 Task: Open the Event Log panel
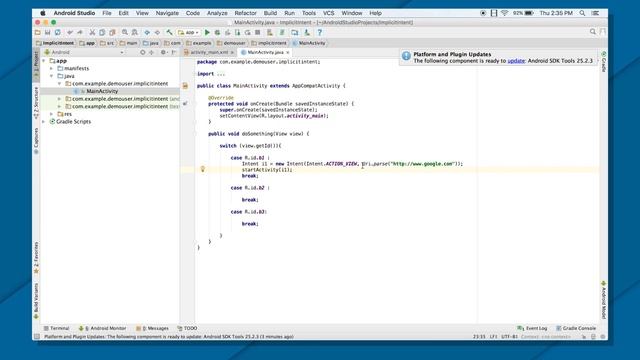coord(532,328)
